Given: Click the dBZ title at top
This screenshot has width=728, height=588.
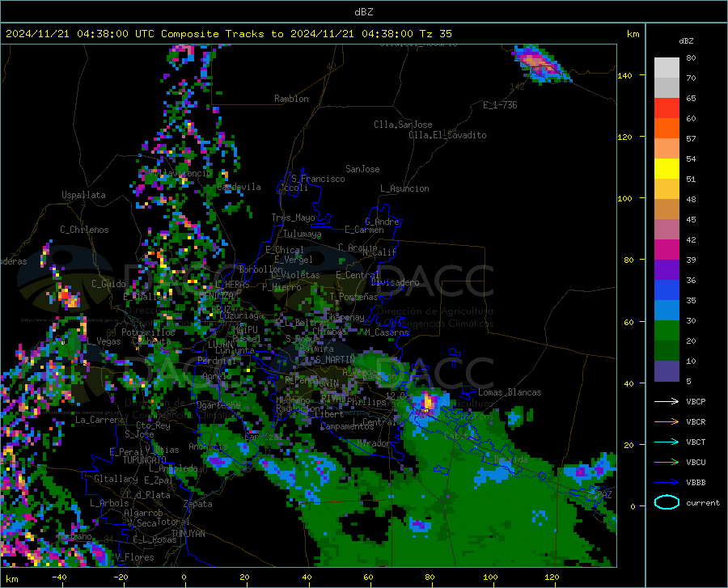Looking at the screenshot, I should coord(363,12).
